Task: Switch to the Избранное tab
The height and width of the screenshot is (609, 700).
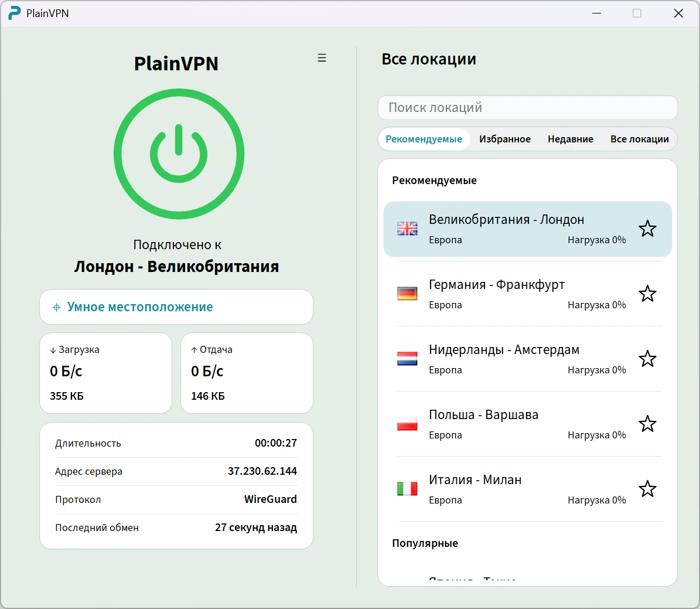Action: 505,139
